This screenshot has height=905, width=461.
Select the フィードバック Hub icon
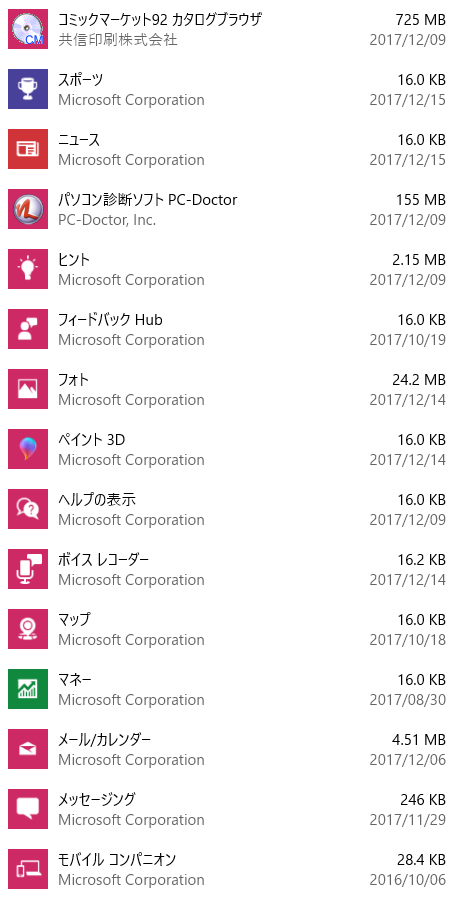coord(28,329)
